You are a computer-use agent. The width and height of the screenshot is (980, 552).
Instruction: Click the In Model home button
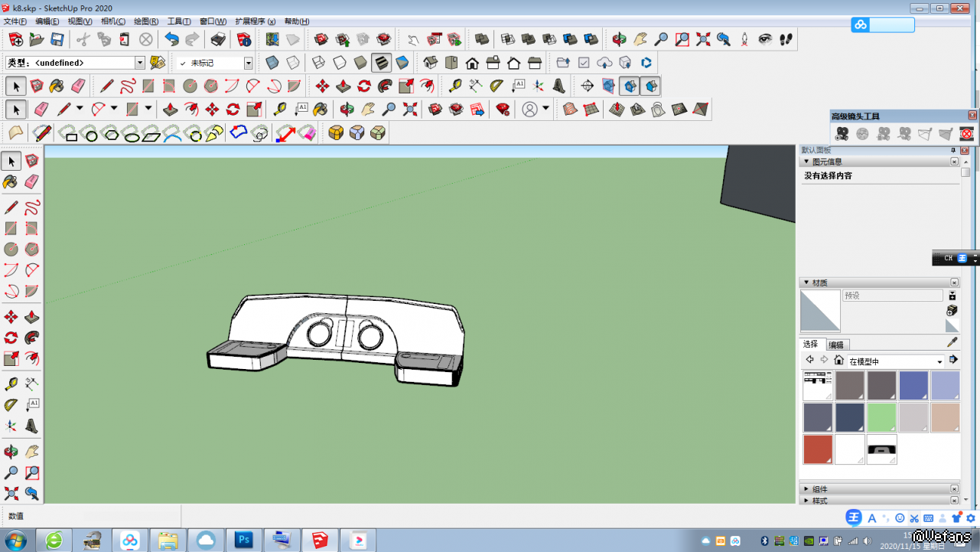tap(838, 361)
